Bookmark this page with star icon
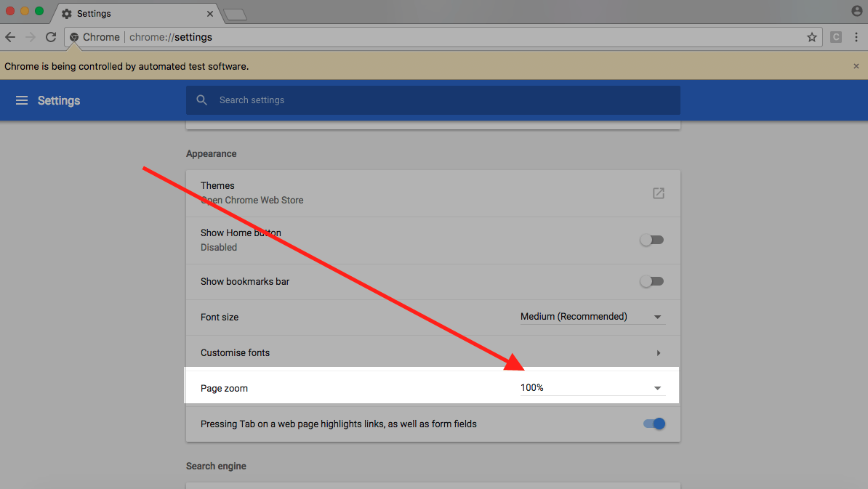Viewport: 868px width, 489px height. tap(812, 37)
